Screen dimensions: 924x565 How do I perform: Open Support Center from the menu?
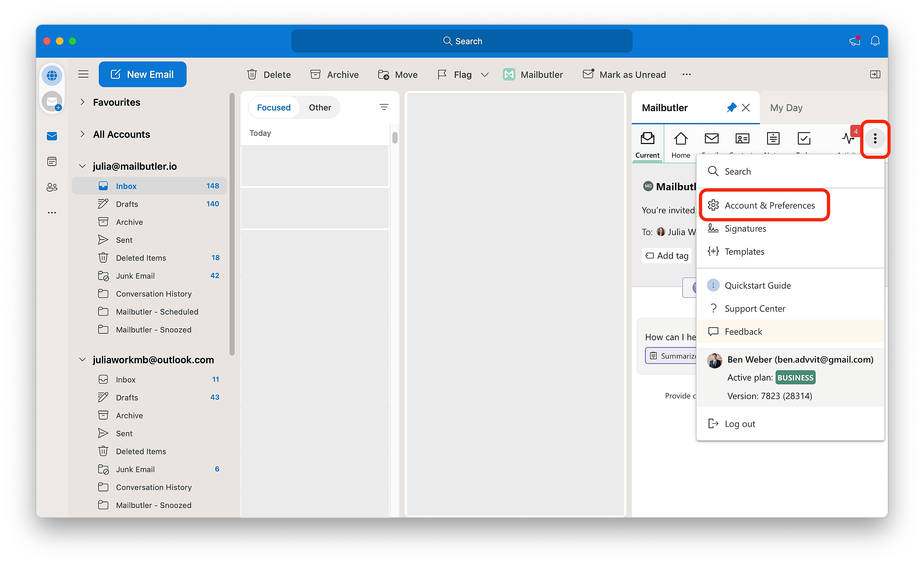790,308
